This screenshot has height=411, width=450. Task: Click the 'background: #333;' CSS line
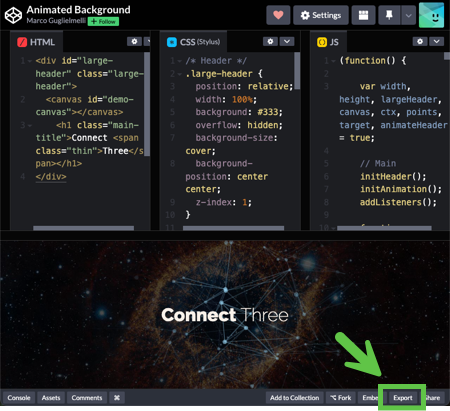(239, 112)
